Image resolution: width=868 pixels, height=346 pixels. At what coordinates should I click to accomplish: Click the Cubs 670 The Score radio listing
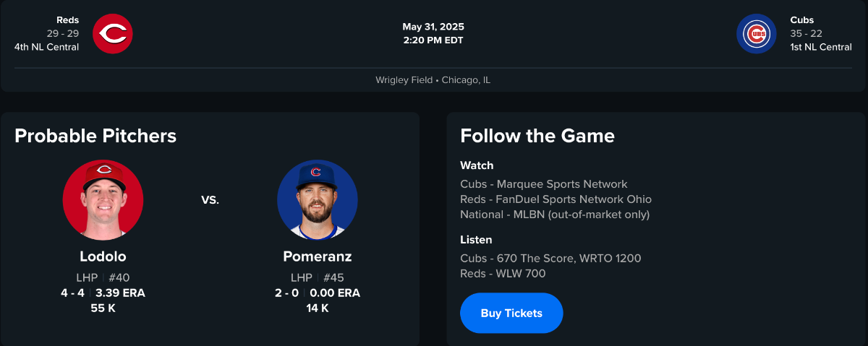tap(550, 259)
